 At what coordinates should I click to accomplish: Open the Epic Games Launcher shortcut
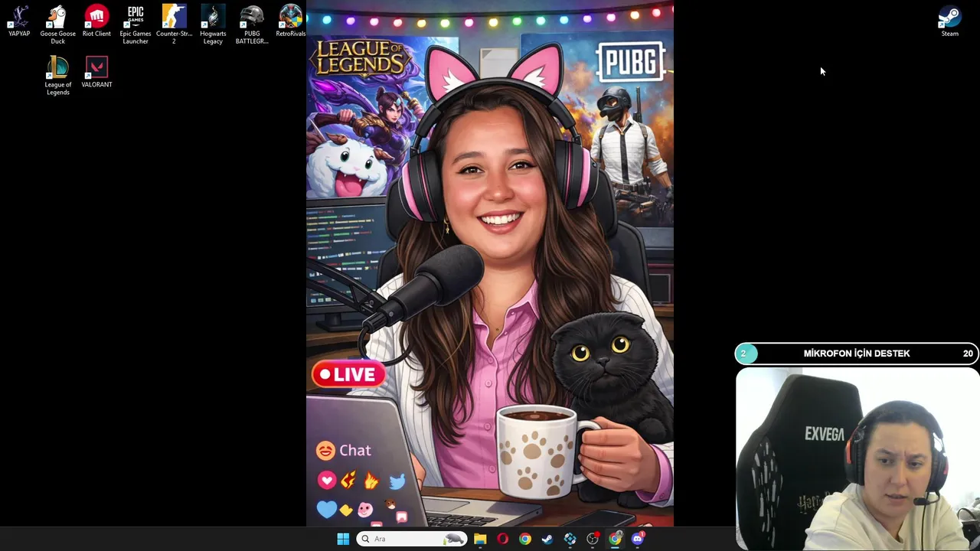pos(136,24)
